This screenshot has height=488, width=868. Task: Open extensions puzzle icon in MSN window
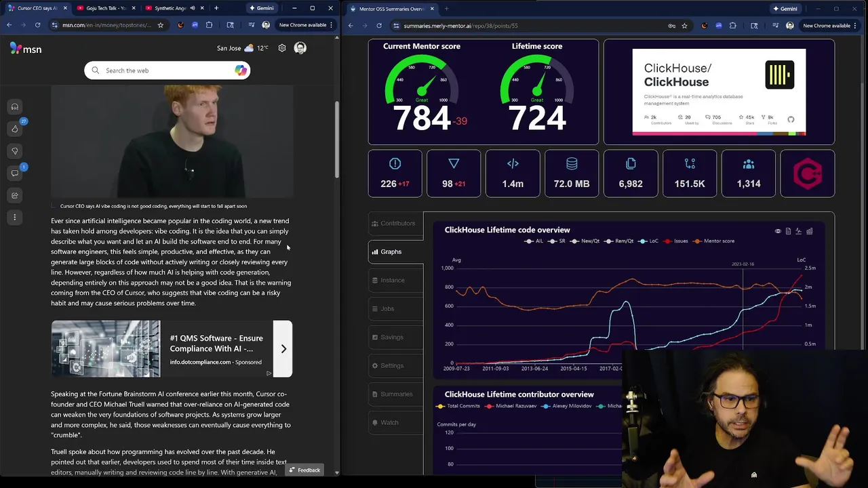pos(209,25)
